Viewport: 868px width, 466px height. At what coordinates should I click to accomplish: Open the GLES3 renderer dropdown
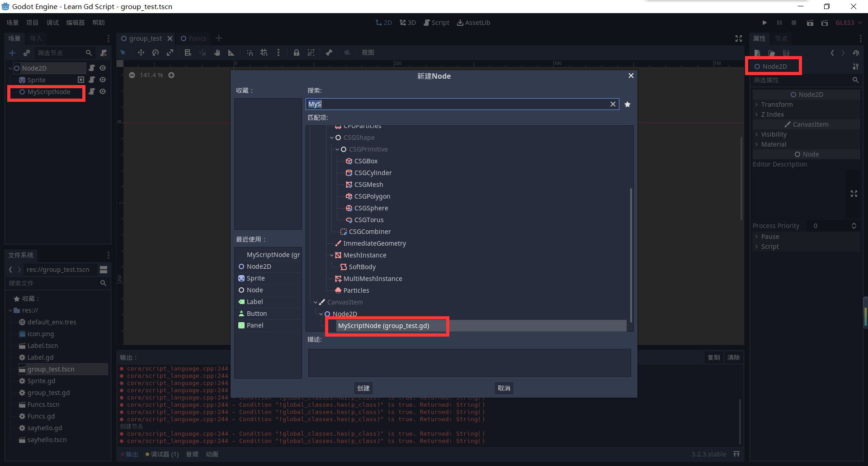coord(848,23)
